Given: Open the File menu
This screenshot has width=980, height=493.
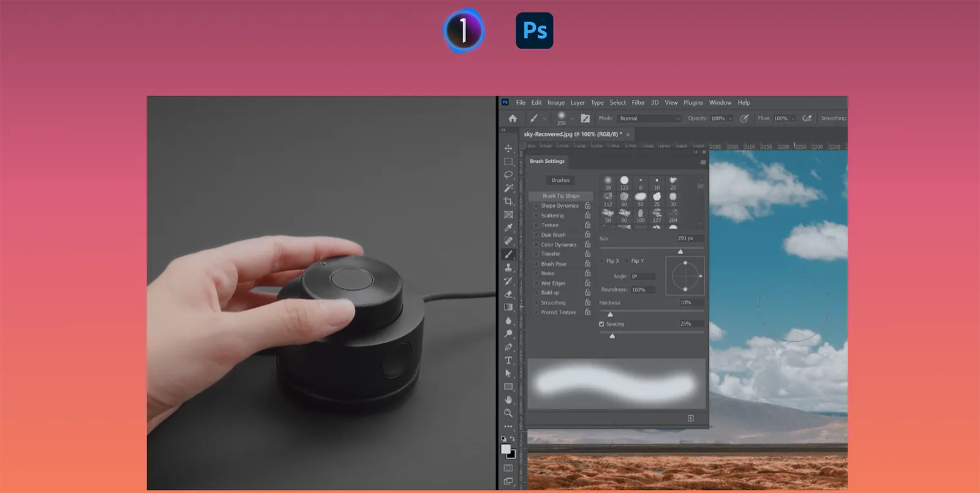Looking at the screenshot, I should click(x=521, y=102).
